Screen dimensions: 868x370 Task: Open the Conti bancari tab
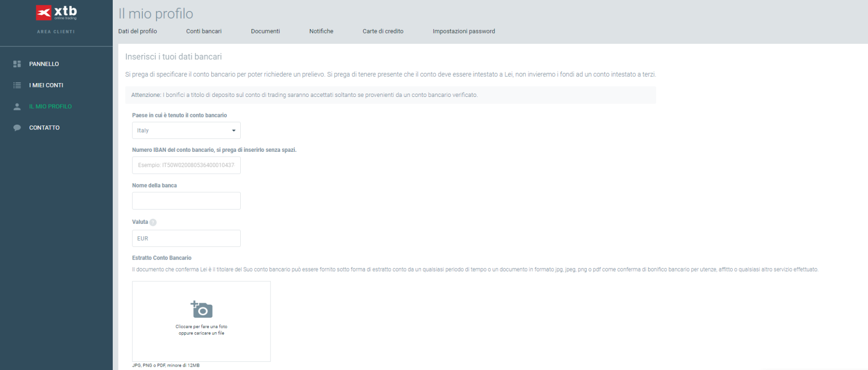click(204, 32)
